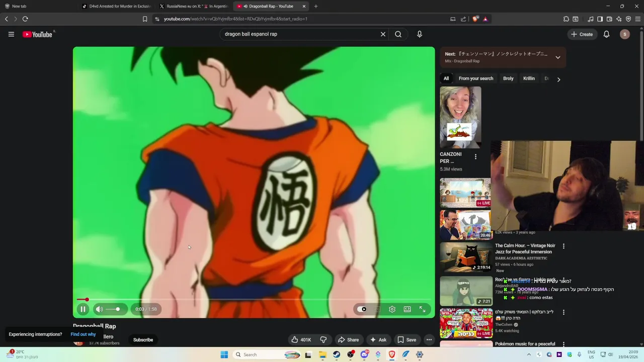Open YouTube notifications bell

(x=606, y=34)
